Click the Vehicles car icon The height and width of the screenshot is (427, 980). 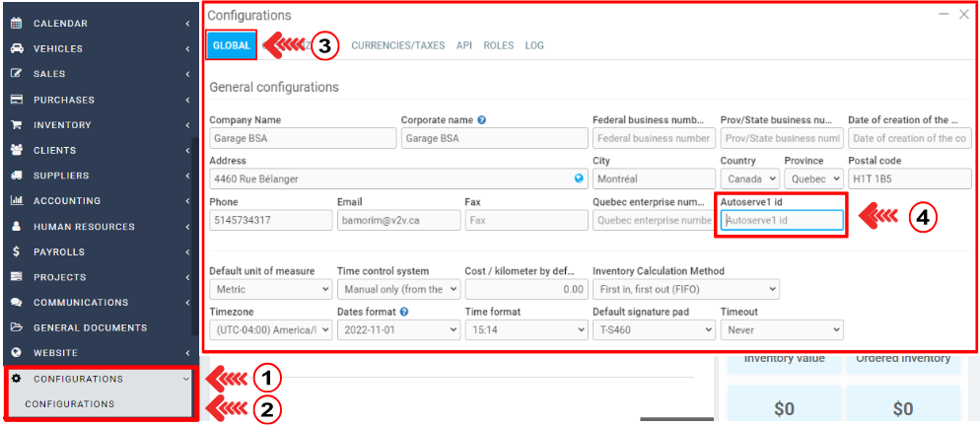click(16, 48)
